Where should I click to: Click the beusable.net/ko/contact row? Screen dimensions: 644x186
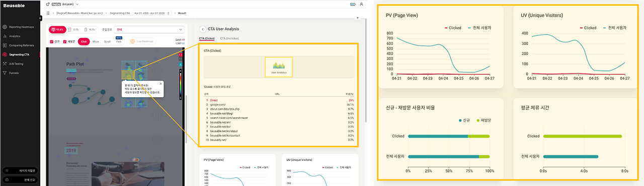[279, 136]
